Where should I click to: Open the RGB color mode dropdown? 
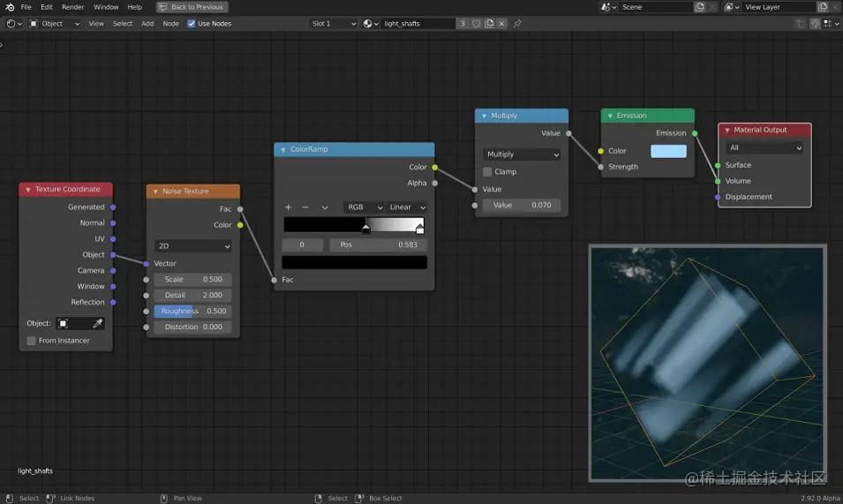coord(364,207)
